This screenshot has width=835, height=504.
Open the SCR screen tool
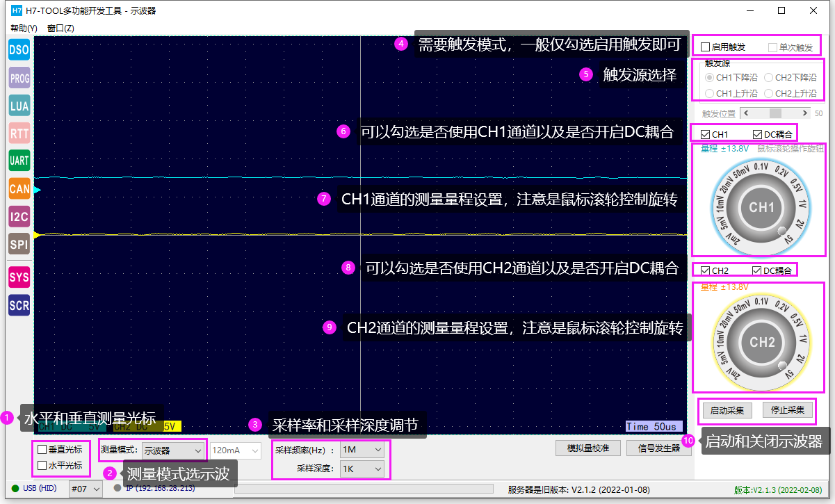pyautogui.click(x=19, y=305)
